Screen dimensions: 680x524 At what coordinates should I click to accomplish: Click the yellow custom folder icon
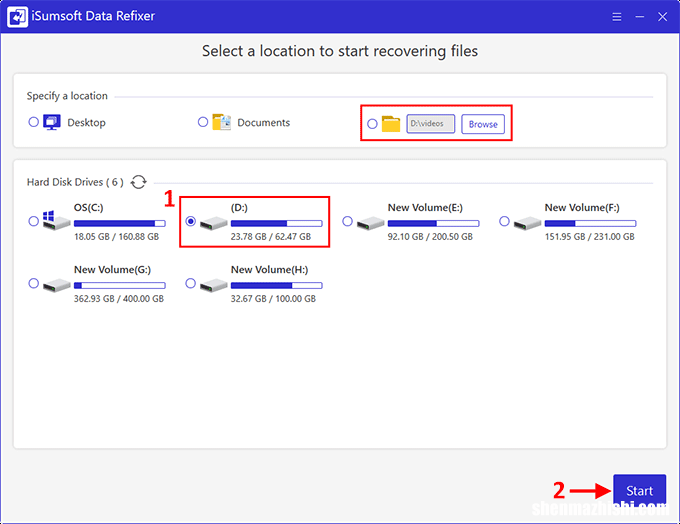pyautogui.click(x=391, y=124)
